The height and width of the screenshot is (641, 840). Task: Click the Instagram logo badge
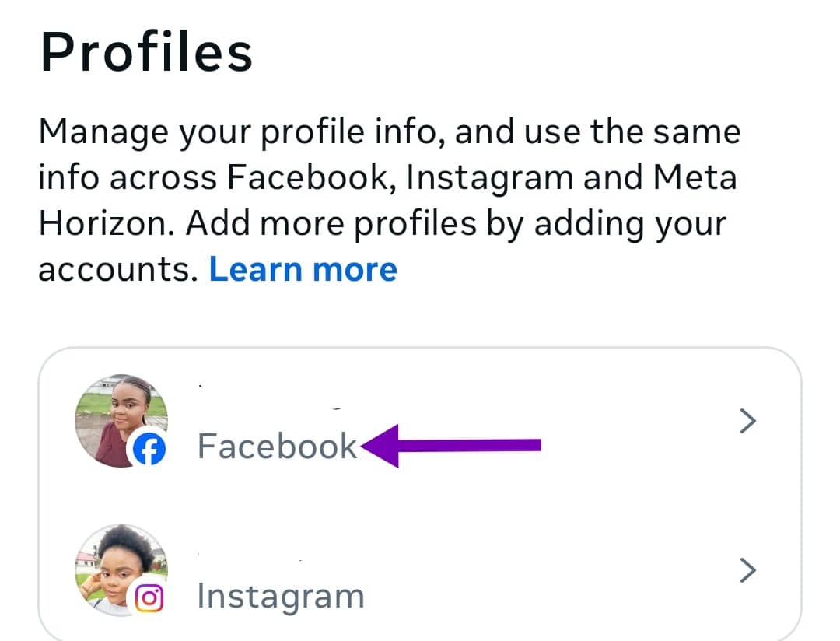pyautogui.click(x=149, y=597)
